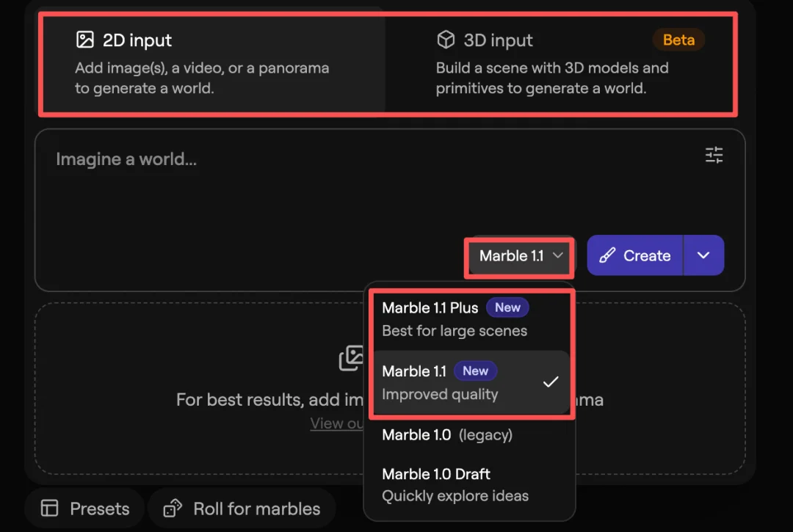Collapse the Marble 1.1 model dropdown
Image resolution: width=793 pixels, height=532 pixels.
point(521,256)
